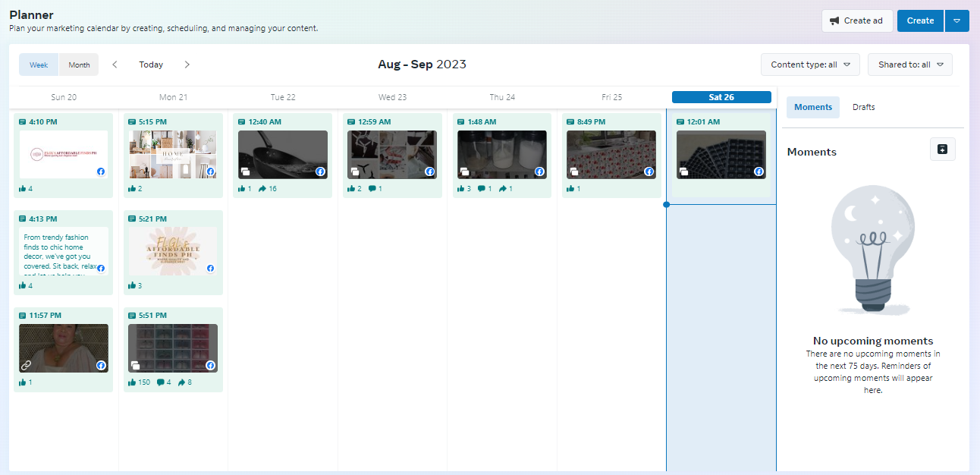
Task: Jump to Today
Action: (x=151, y=64)
